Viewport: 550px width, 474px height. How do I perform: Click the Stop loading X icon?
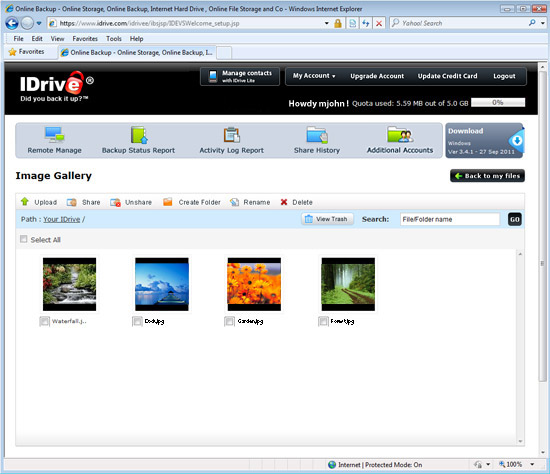tap(379, 24)
